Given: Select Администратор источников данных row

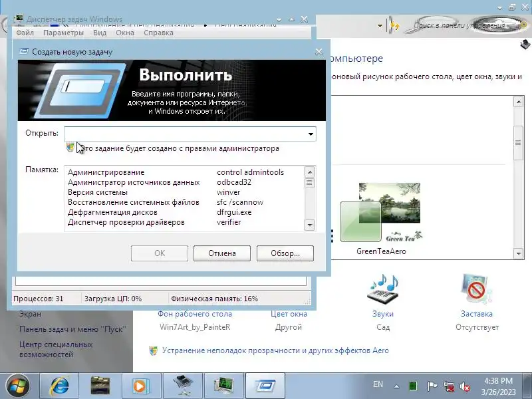Looking at the screenshot, I should 185,182.
